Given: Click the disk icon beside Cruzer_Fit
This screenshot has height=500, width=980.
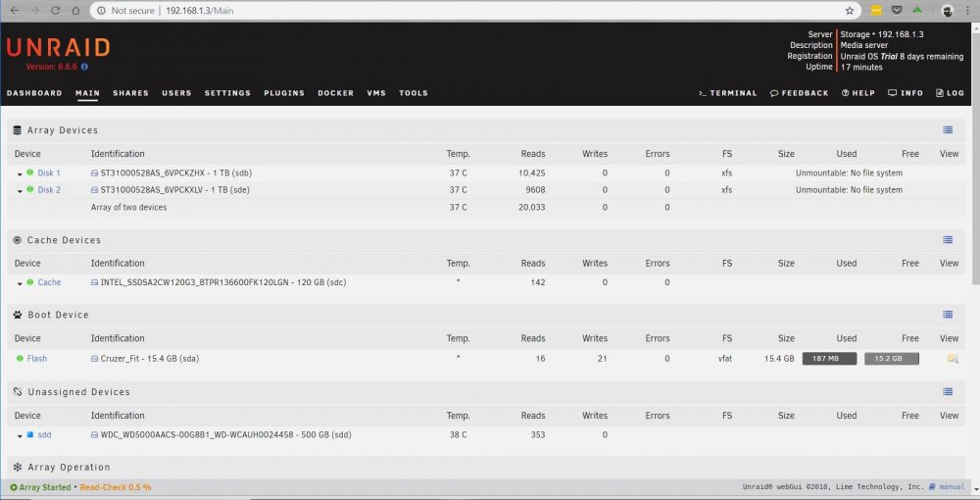Looking at the screenshot, I should [94, 359].
